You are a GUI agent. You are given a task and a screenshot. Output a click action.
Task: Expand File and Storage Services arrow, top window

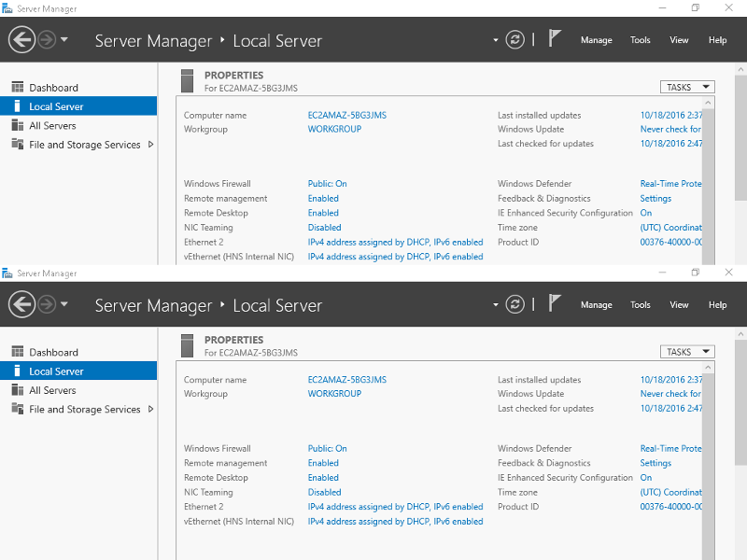[x=150, y=145]
